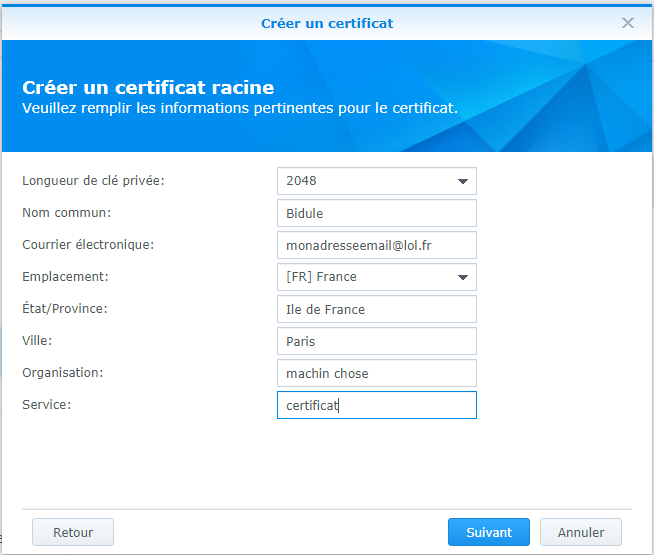Open the Longueur de clé privée dropdown

[377, 181]
